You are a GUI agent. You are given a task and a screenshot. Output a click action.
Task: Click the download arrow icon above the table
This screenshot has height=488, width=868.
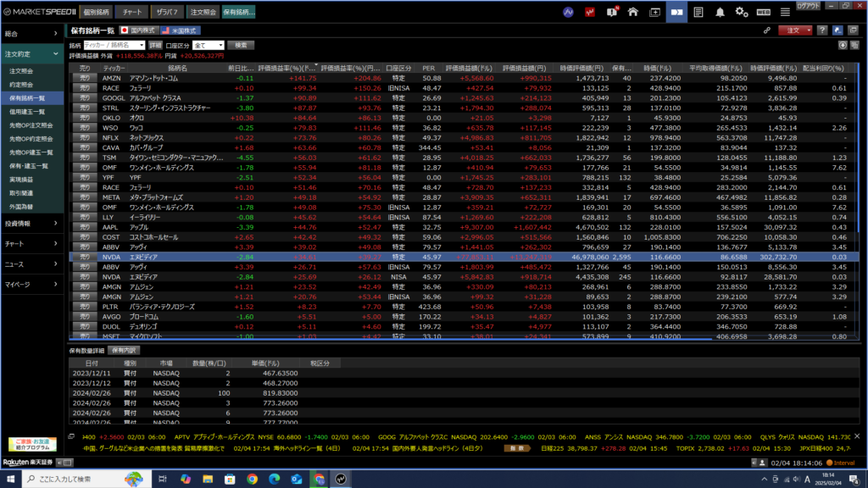(843, 46)
